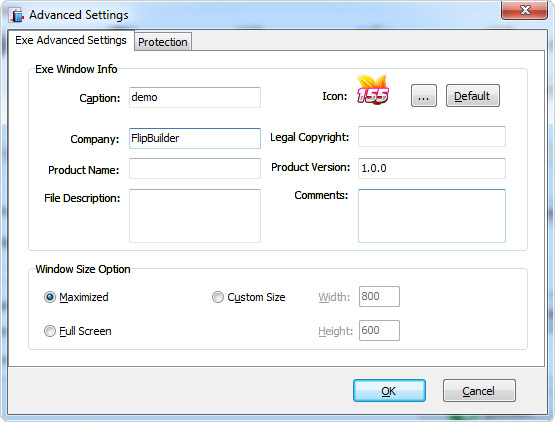Select the Maximized radio option

(50, 297)
